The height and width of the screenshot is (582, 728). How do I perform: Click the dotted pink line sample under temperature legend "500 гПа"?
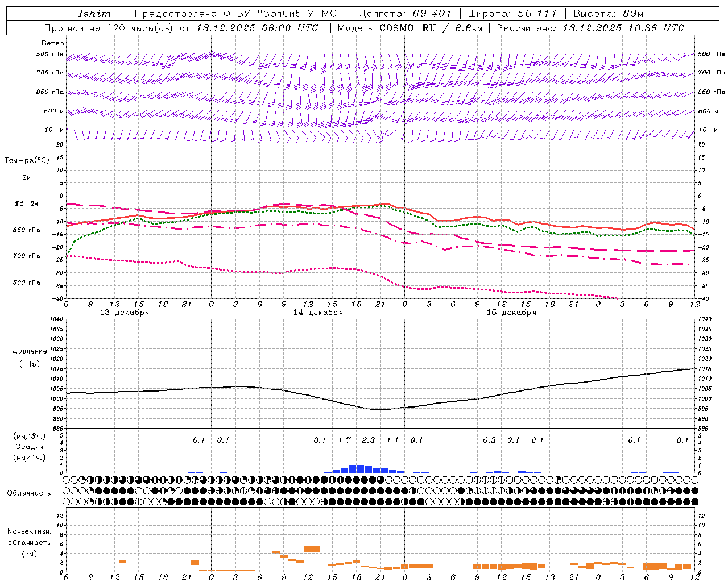(x=26, y=289)
